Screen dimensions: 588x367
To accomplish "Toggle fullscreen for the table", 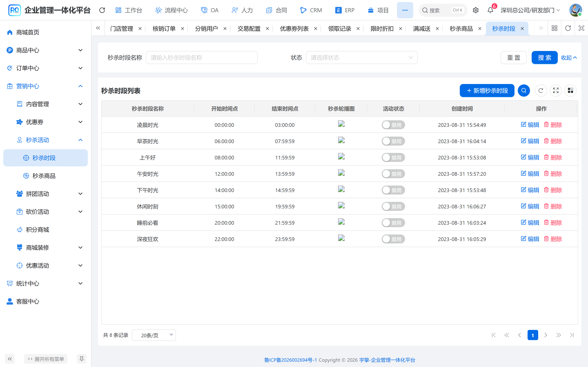I will (556, 91).
